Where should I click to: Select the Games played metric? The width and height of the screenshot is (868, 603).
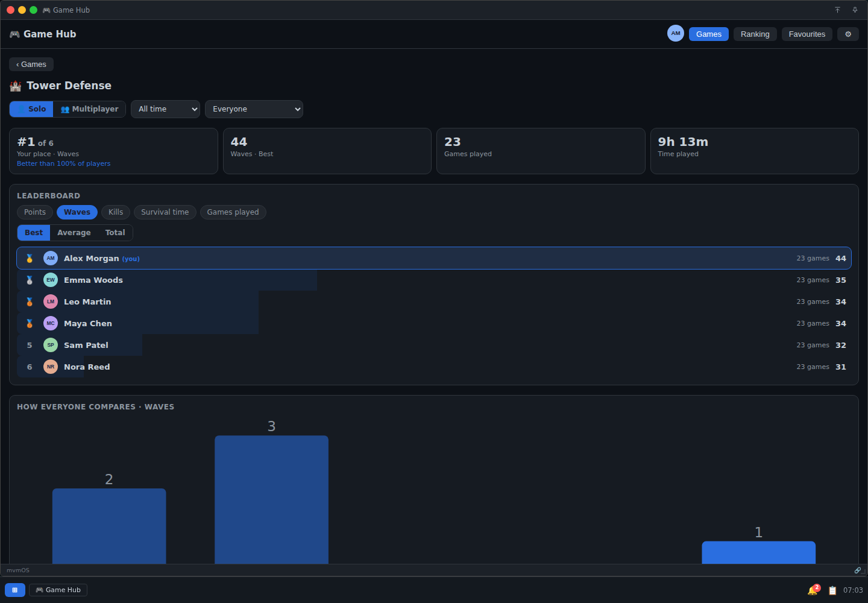pos(233,212)
